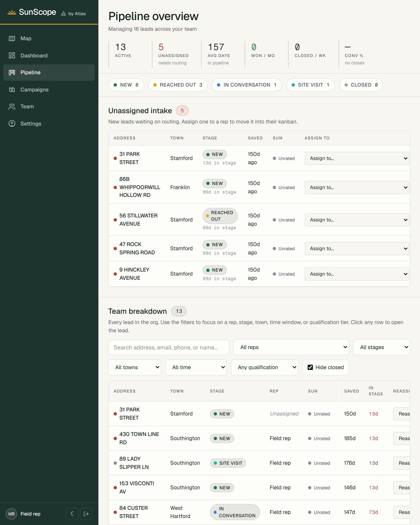
Task: Click Reassign button for 430 Town Line Rd
Action: click(x=402, y=438)
